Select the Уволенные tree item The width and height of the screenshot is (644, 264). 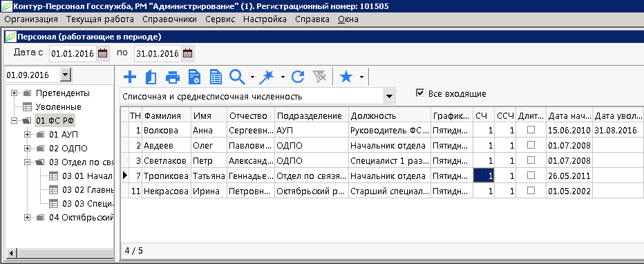tap(58, 107)
